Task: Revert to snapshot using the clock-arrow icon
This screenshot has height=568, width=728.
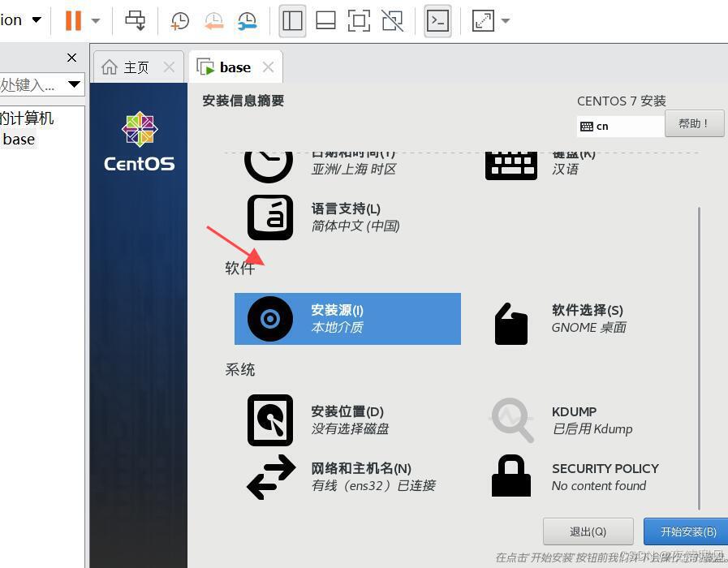Action: click(x=213, y=20)
